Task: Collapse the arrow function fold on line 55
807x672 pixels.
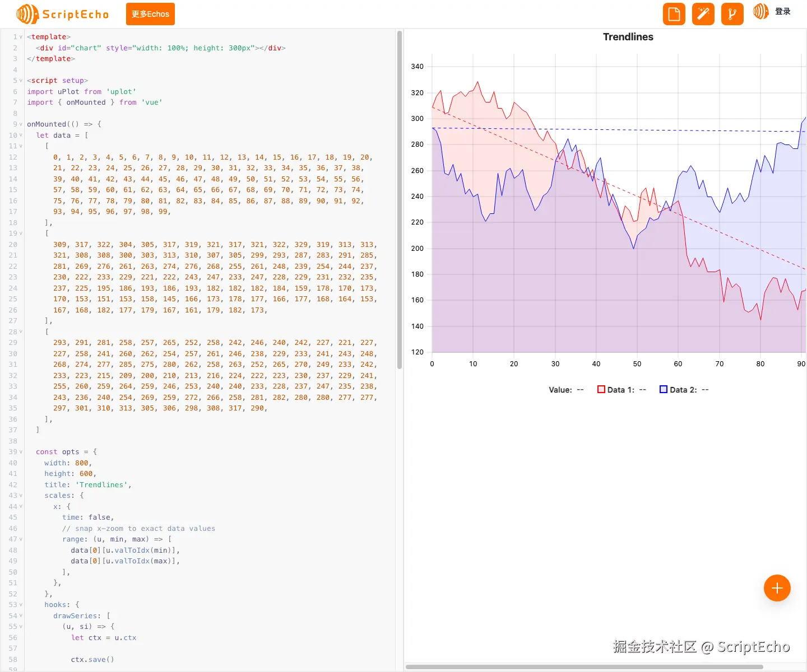Action: (21, 627)
